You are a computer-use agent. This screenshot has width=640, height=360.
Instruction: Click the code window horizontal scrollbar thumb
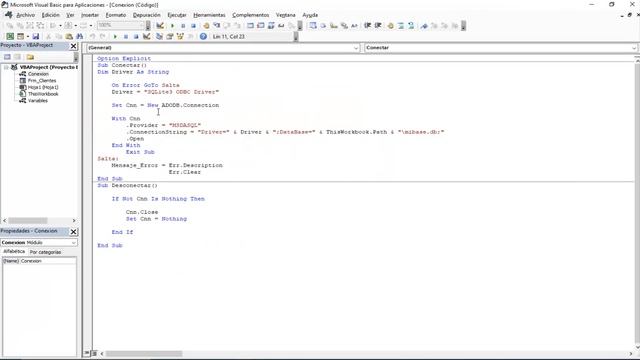click(x=144, y=353)
